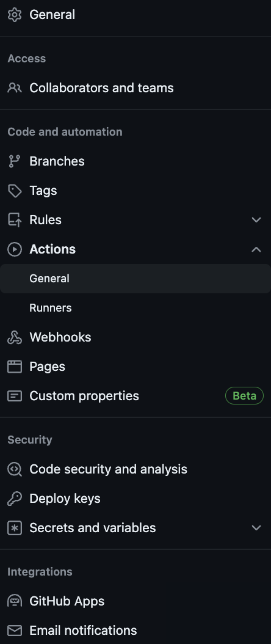Click the gear icon beside General

pos(15,15)
